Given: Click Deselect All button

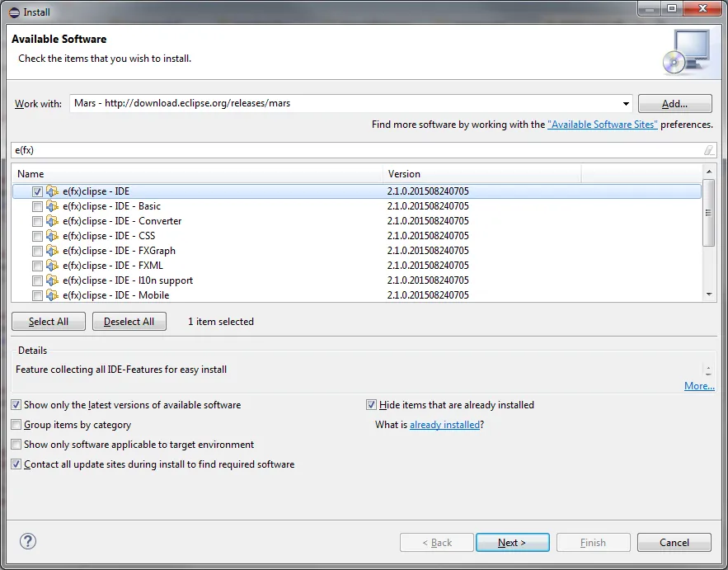Looking at the screenshot, I should click(129, 322).
